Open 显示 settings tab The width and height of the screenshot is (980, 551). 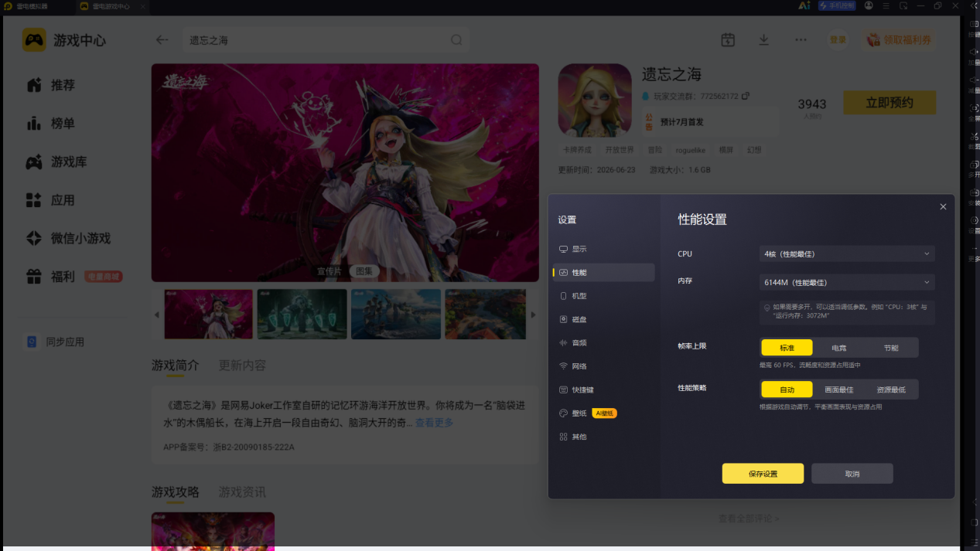(603, 249)
